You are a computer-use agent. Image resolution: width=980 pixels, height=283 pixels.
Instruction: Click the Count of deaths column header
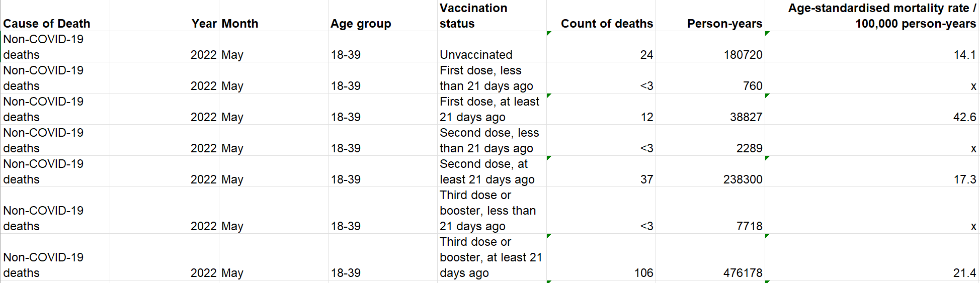click(x=601, y=16)
